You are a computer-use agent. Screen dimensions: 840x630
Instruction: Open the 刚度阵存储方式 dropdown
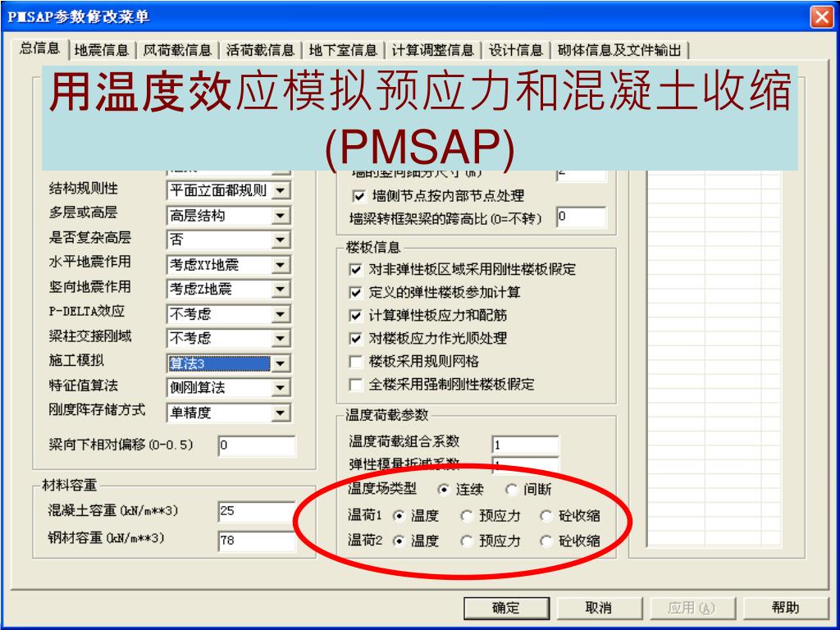pyautogui.click(x=281, y=413)
